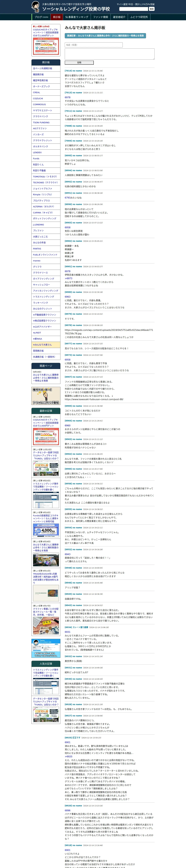
Task: Open the オーナーズブック board
Action: (46, 87)
